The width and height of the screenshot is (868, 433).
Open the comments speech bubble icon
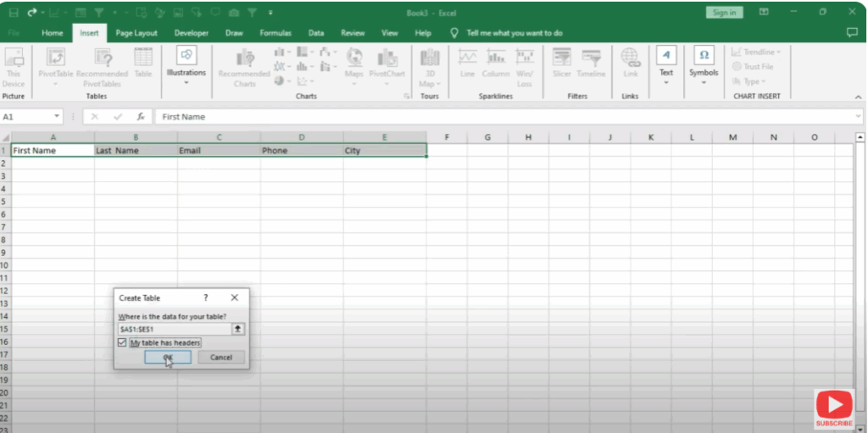853,33
